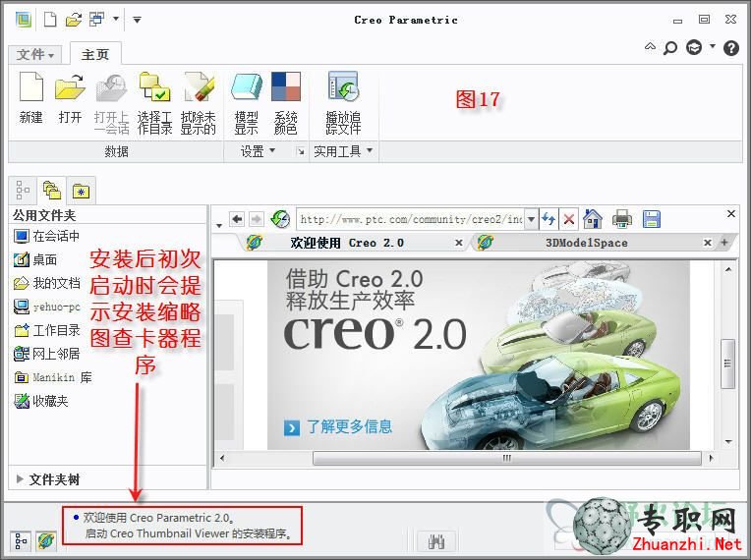Viewport: 751px width, 560px height.
Task: Add new browser tab with plus
Action: coord(724,243)
